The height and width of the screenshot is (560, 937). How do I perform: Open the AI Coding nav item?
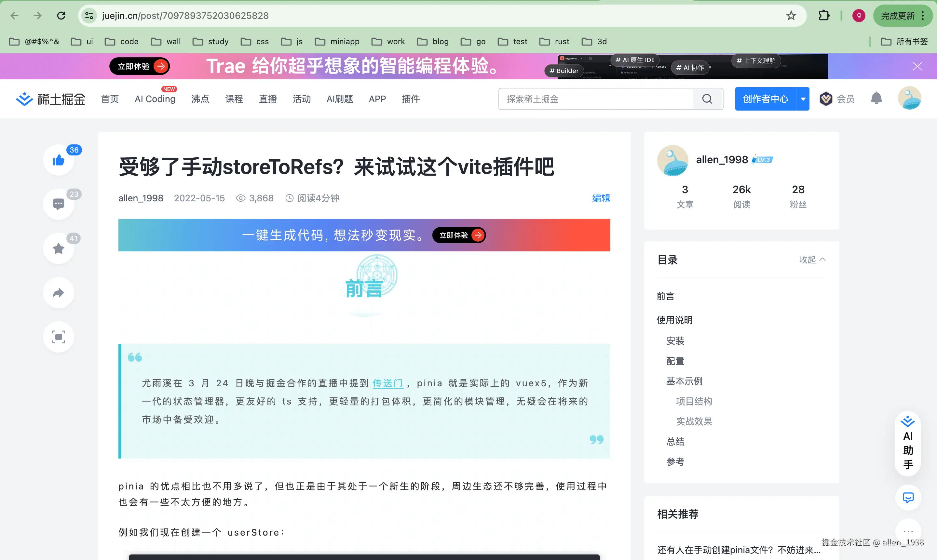[x=155, y=99]
